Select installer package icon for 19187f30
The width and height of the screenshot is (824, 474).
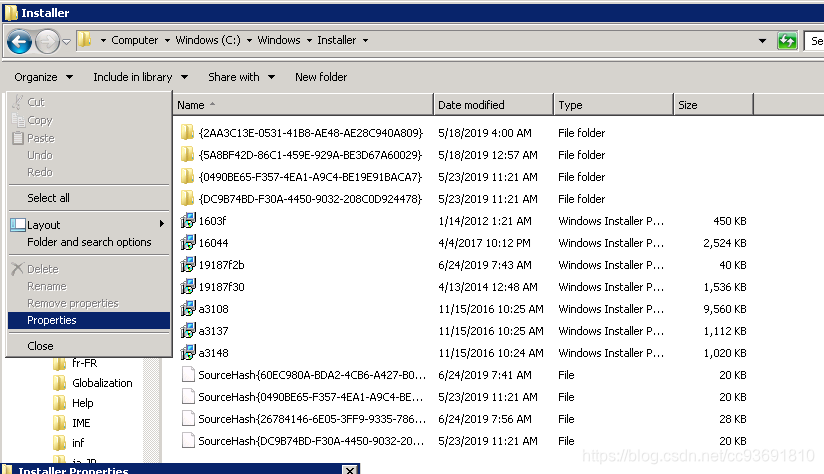(x=188, y=287)
